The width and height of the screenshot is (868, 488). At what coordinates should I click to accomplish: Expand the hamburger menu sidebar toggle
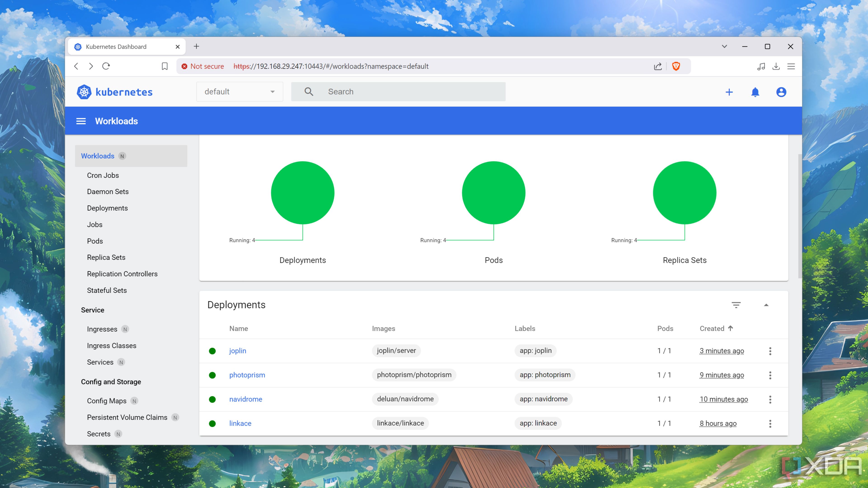point(81,122)
